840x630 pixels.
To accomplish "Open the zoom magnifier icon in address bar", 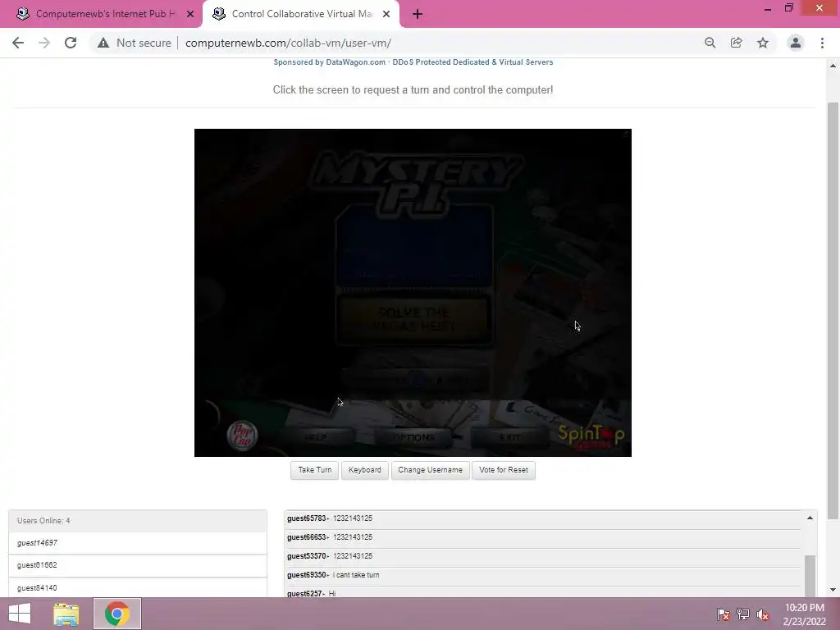I will (x=710, y=43).
